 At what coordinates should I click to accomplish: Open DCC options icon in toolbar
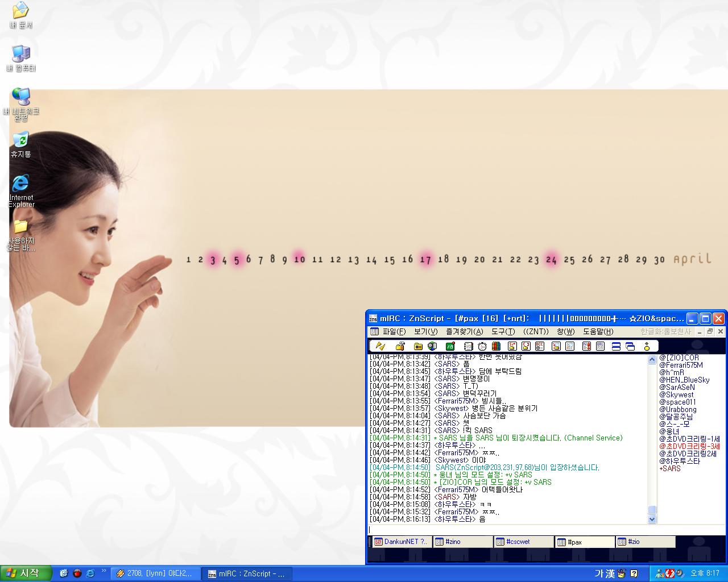pyautogui.click(x=540, y=346)
